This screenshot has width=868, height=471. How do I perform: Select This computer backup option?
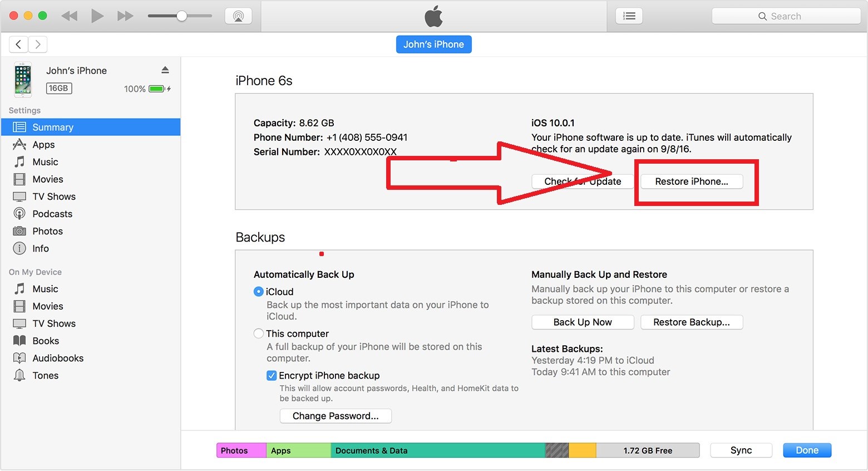[259, 333]
